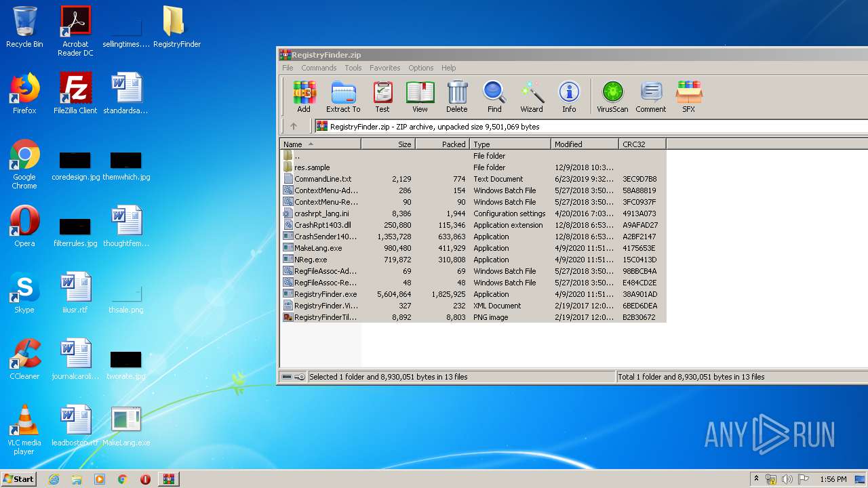
Task: Select coredesign.jpg desktop file
Action: coord(75,167)
